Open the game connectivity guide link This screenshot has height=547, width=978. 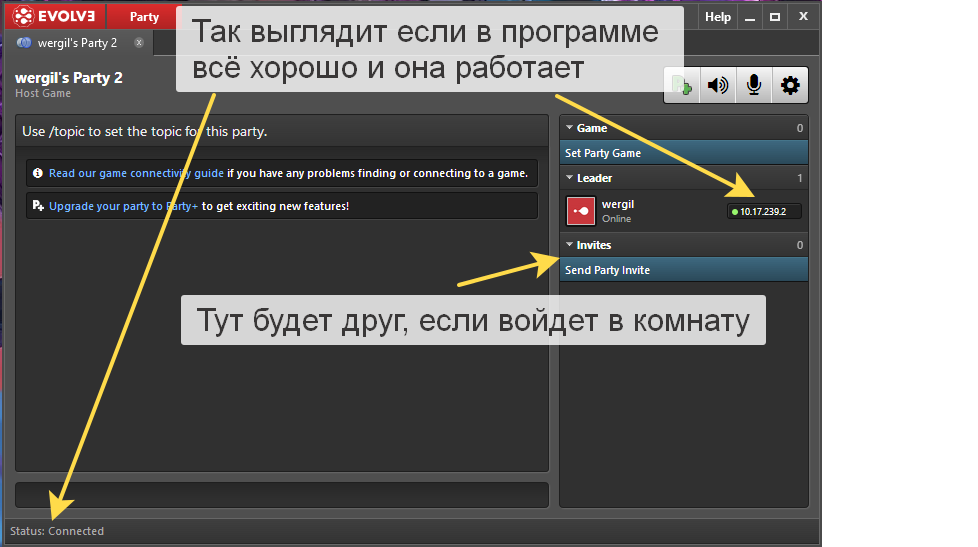click(136, 173)
